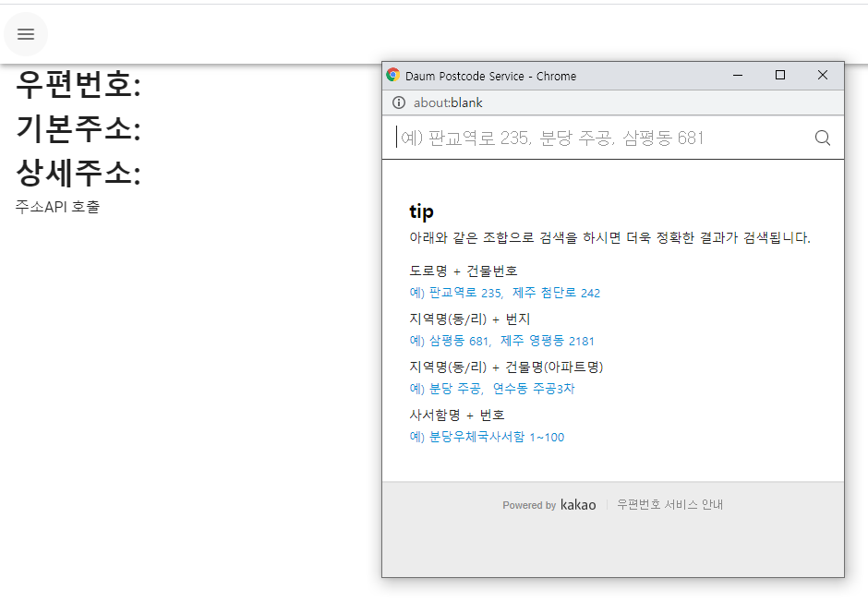This screenshot has width=868, height=602.
Task: Select example link 분당 주공
Action: pos(455,389)
